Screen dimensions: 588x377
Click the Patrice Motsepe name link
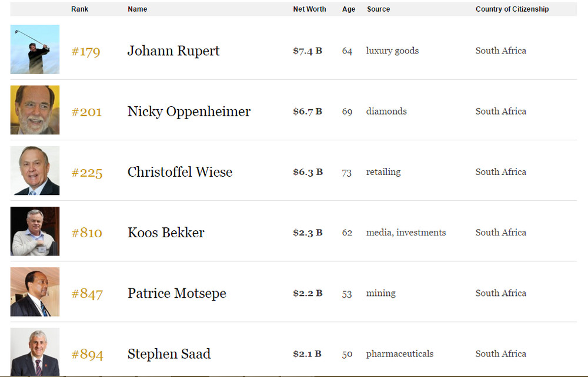point(177,294)
